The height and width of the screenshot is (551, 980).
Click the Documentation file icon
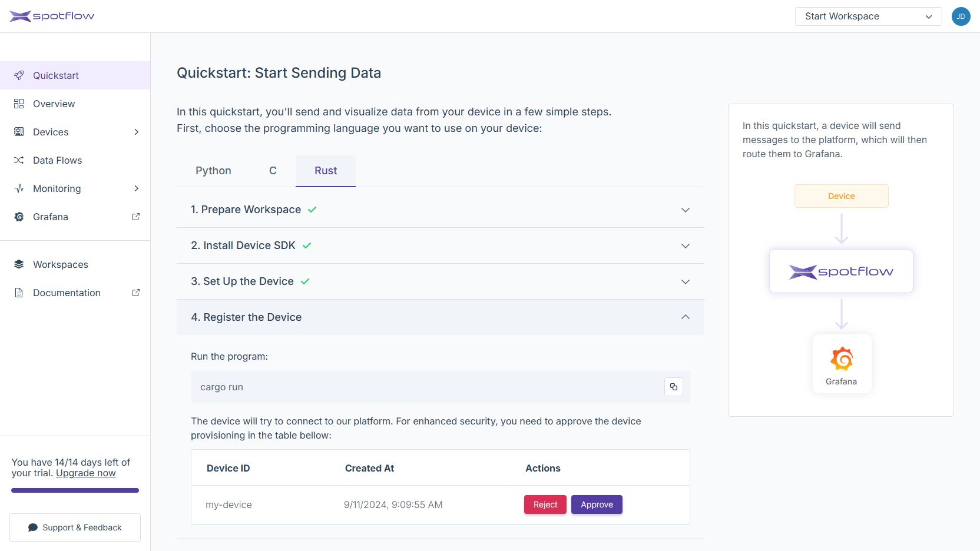click(x=19, y=293)
